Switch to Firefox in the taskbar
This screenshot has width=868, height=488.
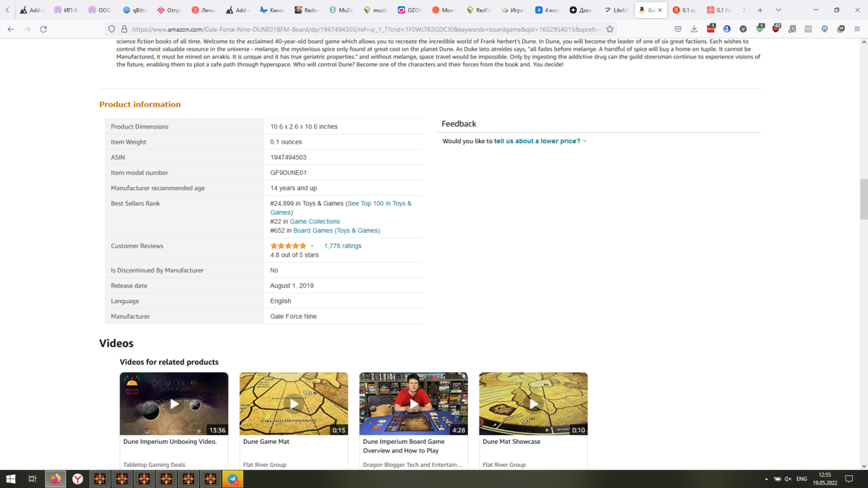56,479
